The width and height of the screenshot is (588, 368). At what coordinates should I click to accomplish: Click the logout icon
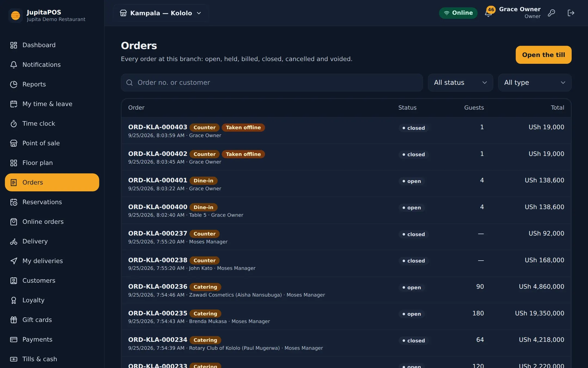tap(571, 13)
